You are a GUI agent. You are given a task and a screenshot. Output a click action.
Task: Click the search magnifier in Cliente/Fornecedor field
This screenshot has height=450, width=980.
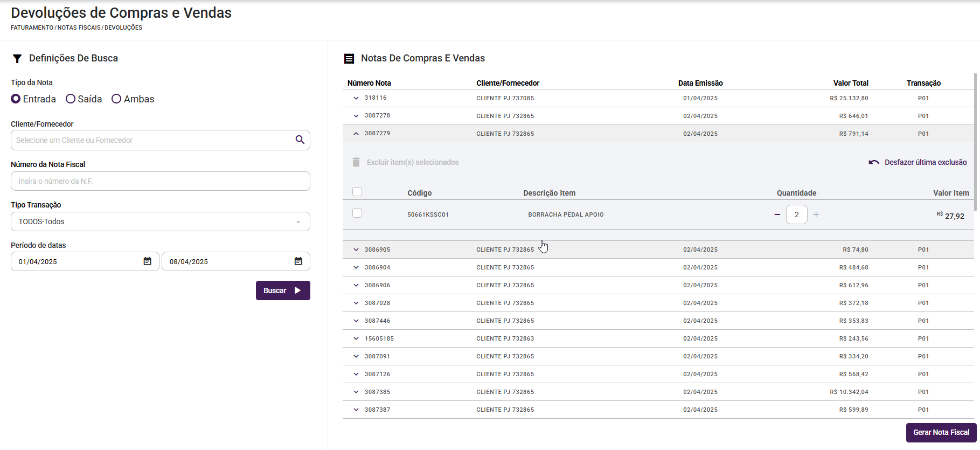click(x=300, y=140)
